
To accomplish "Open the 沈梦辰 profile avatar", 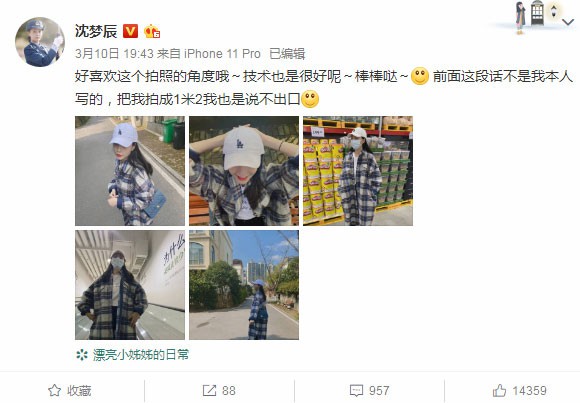I will (x=40, y=42).
